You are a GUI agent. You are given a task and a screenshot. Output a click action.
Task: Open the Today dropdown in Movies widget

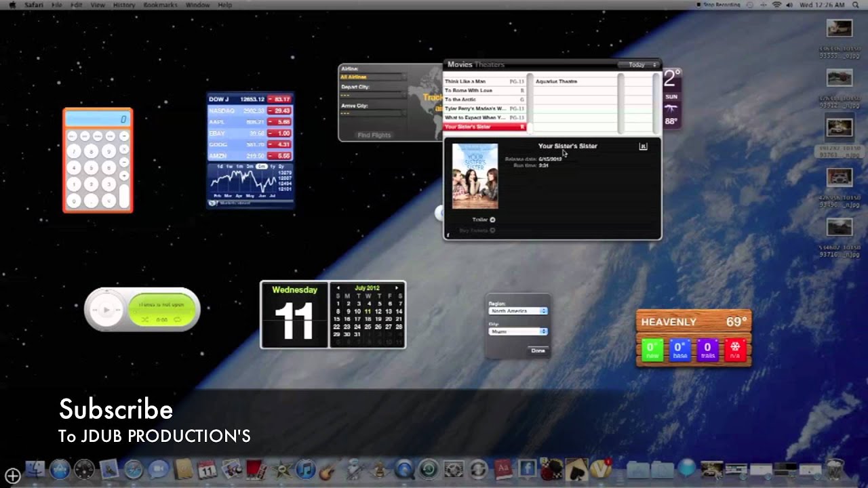coord(638,65)
